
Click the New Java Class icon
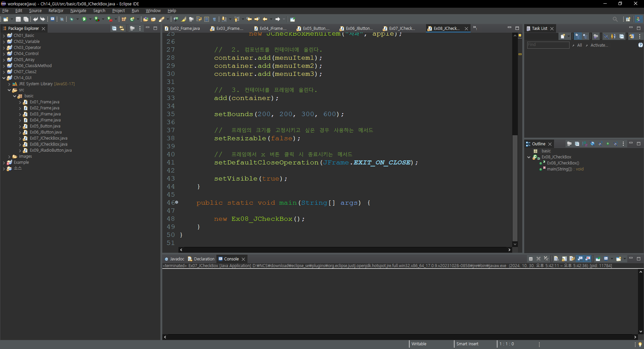[132, 19]
